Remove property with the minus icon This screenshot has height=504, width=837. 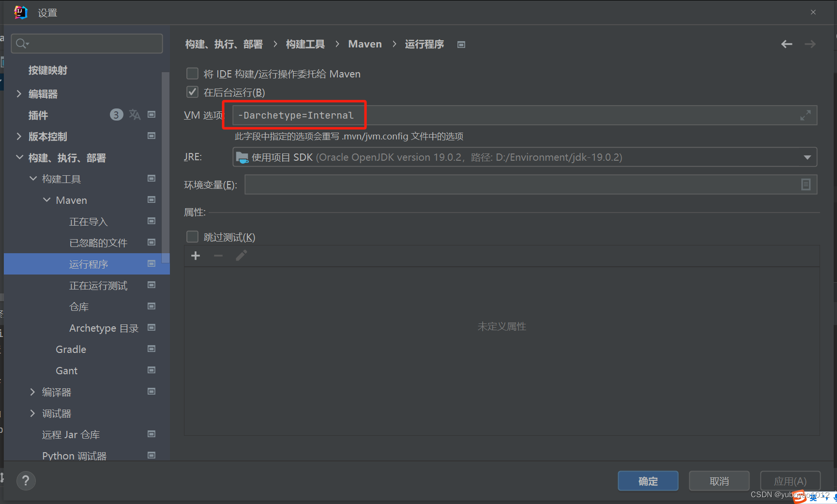218,256
